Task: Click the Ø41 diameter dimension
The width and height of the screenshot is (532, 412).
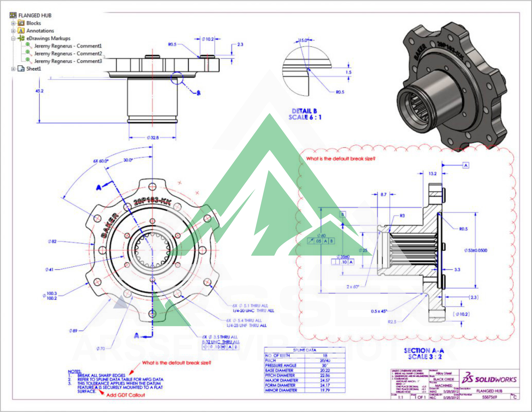Action: 49,270
